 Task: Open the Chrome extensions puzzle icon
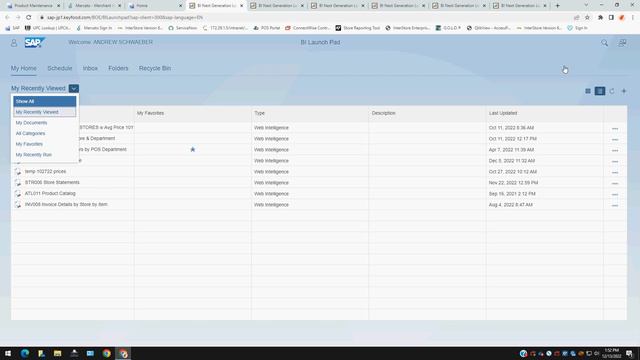(x=600, y=18)
